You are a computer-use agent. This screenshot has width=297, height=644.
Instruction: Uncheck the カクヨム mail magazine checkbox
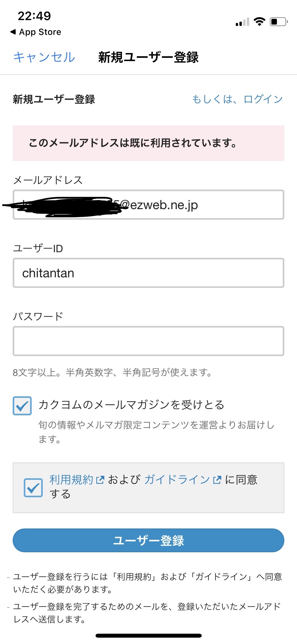(x=22, y=406)
